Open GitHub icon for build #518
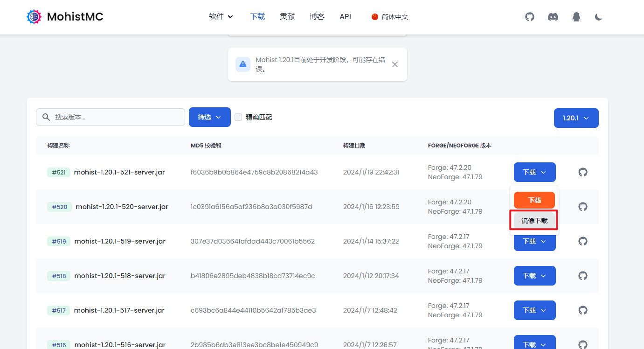 pos(583,276)
